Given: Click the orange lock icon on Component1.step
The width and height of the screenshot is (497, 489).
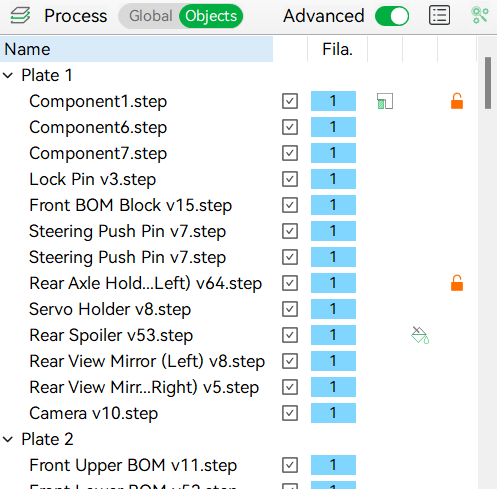Looking at the screenshot, I should pos(457,101).
